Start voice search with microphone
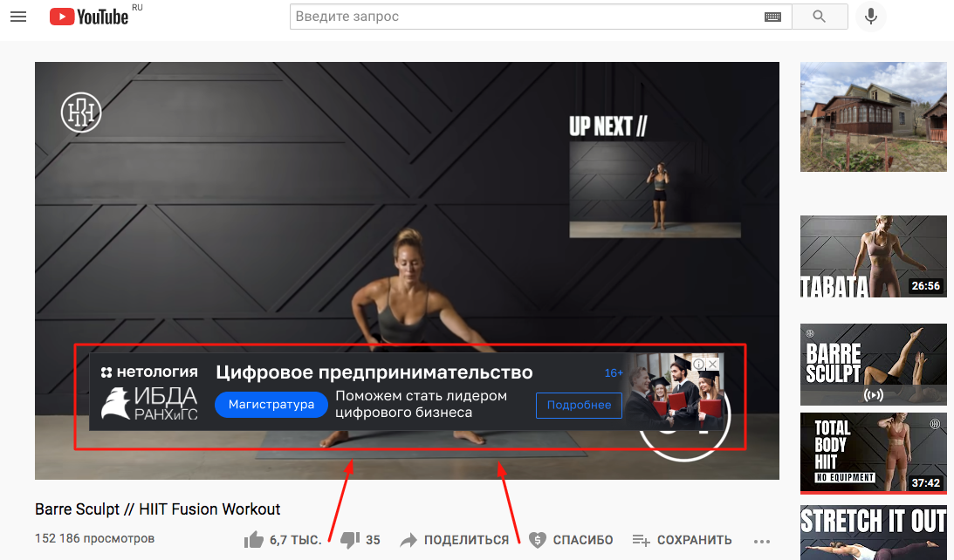This screenshot has height=560, width=954. (871, 17)
